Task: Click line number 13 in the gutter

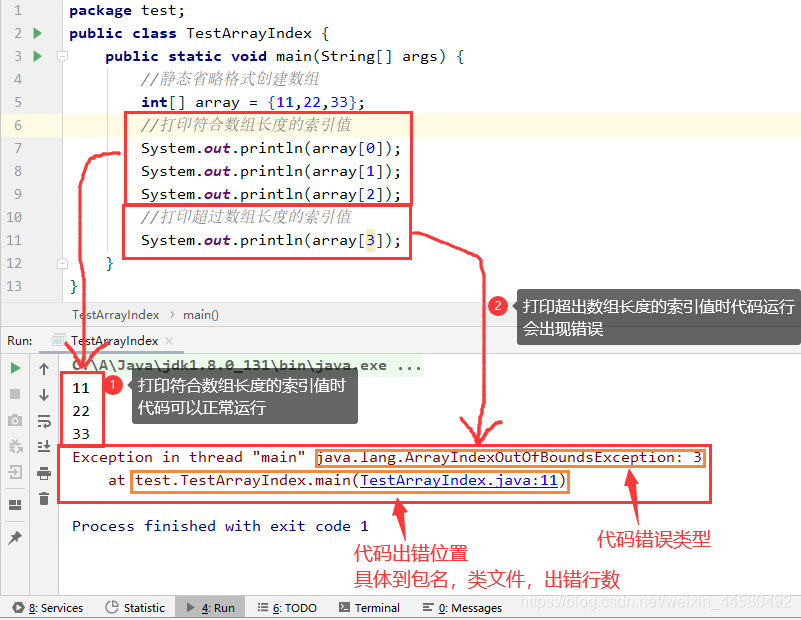Action: pos(14,286)
